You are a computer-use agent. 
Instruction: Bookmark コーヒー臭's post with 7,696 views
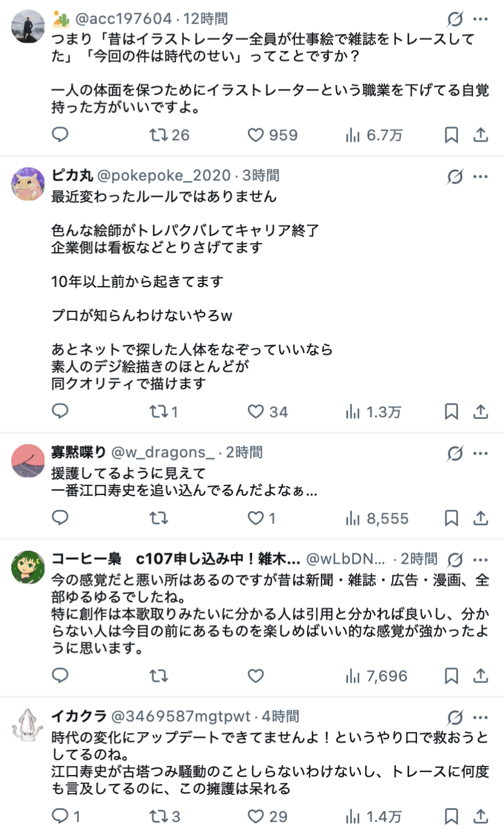(451, 676)
